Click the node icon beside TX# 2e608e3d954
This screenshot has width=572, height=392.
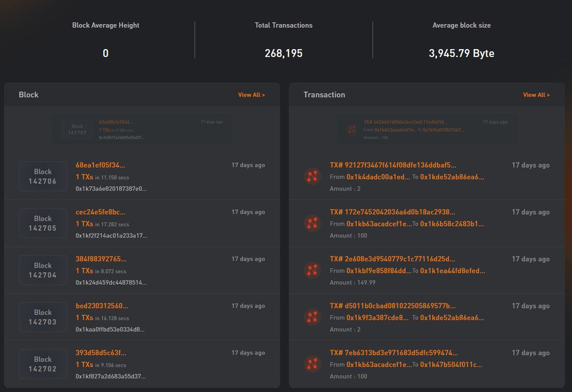pos(312,270)
